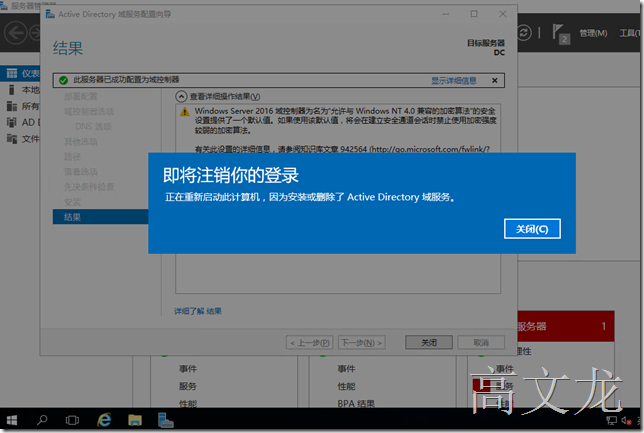Open AD DS item in Server Manager sidebar
644x433 pixels.
[23, 122]
